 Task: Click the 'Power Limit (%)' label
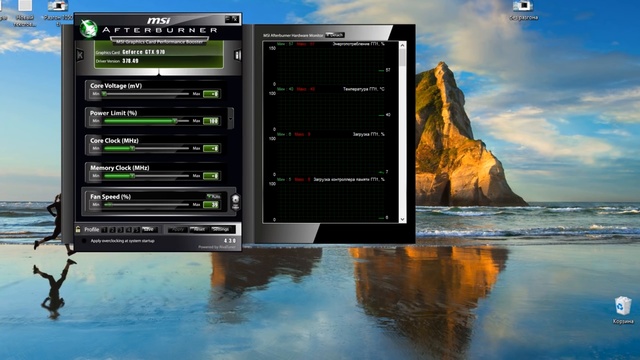point(113,113)
